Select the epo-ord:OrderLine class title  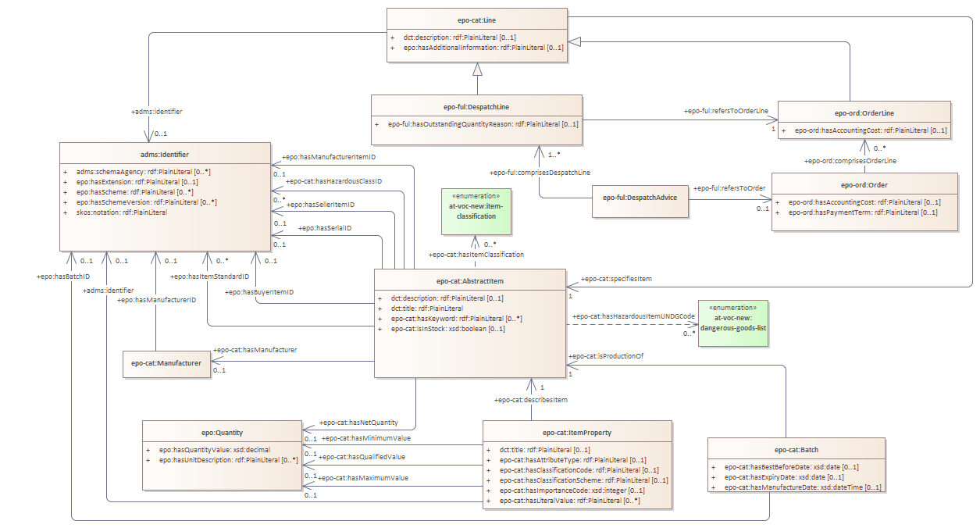pos(864,112)
